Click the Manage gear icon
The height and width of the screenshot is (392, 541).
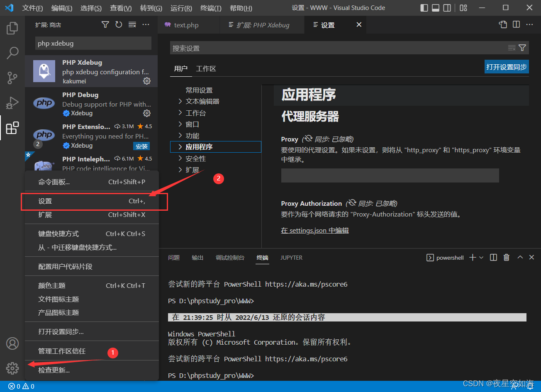pos(12,368)
